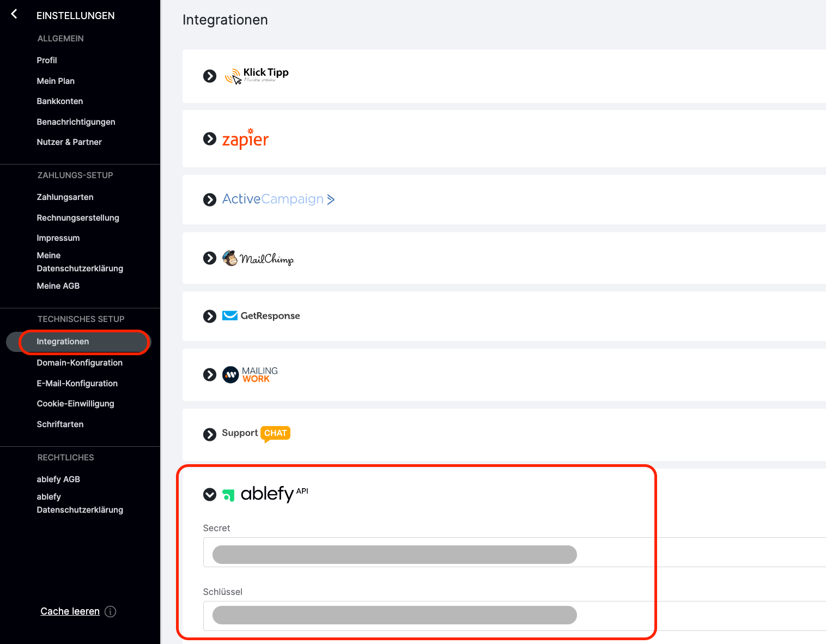Select Integrationen in the sidebar
This screenshot has height=644, width=826.
[78, 342]
